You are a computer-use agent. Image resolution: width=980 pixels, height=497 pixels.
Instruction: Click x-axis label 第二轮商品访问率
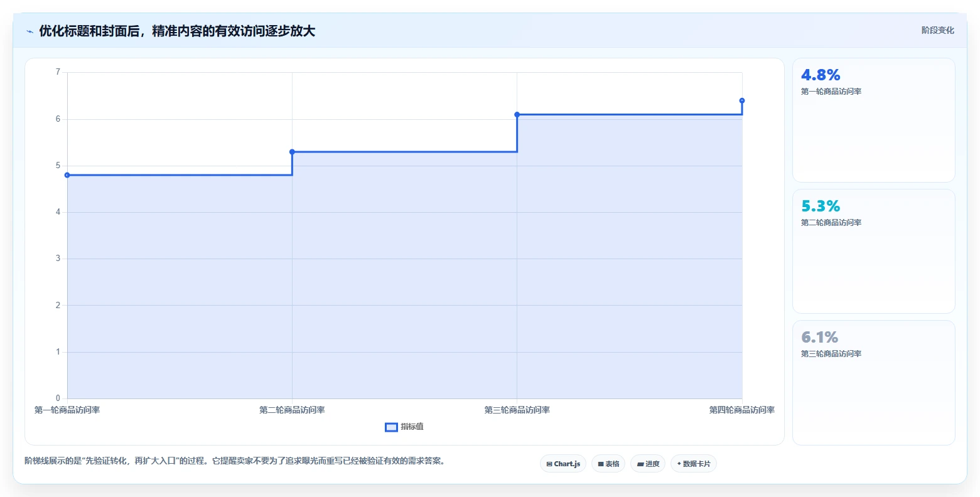click(292, 410)
